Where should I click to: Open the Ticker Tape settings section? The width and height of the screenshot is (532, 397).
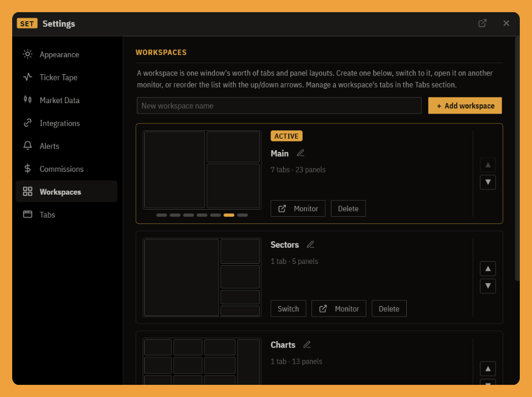tap(66, 78)
